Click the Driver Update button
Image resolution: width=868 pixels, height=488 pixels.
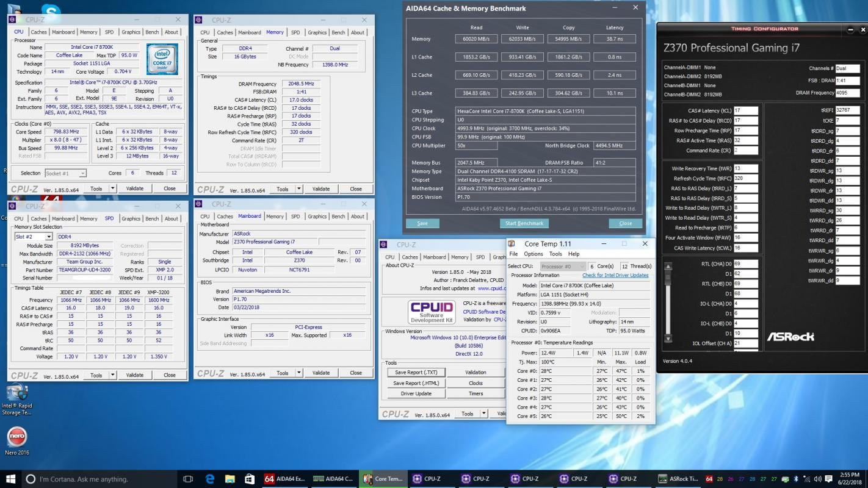click(x=416, y=393)
